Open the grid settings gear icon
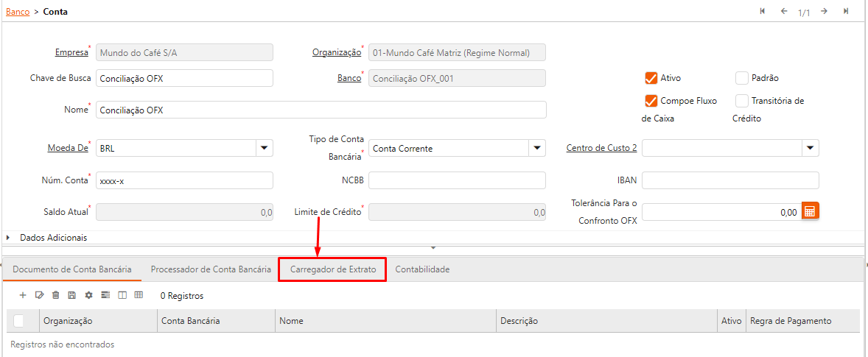The image size is (868, 357). 88,295
